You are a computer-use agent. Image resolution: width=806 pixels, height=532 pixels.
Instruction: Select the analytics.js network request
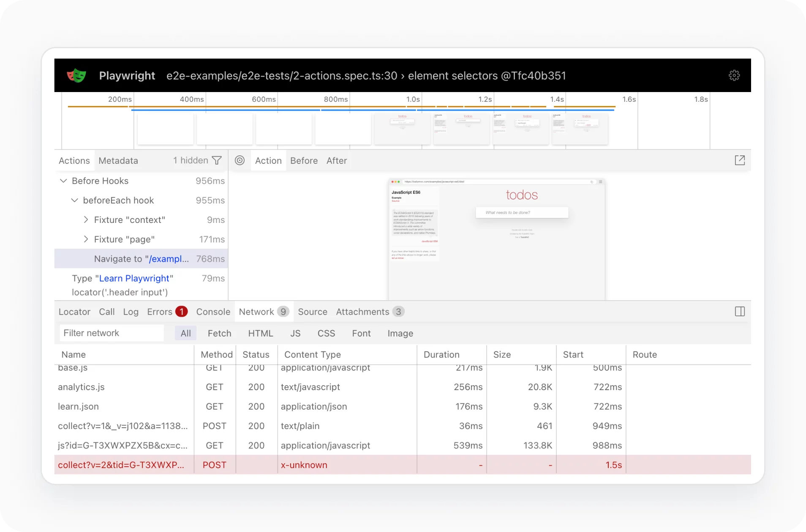coord(403,387)
